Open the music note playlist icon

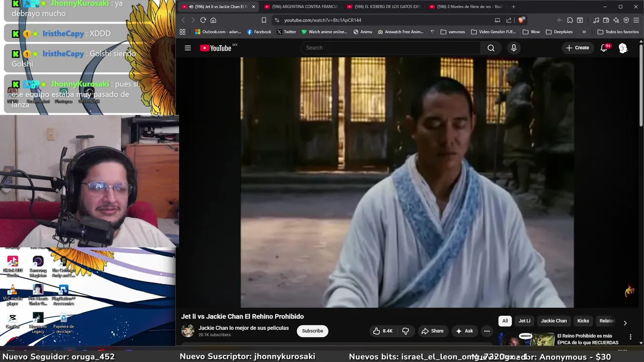coord(596,20)
